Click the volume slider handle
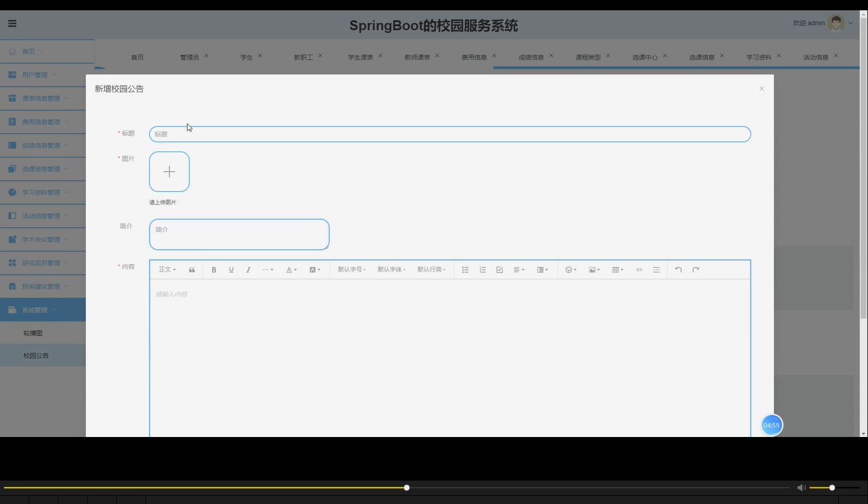868x504 pixels. (832, 488)
